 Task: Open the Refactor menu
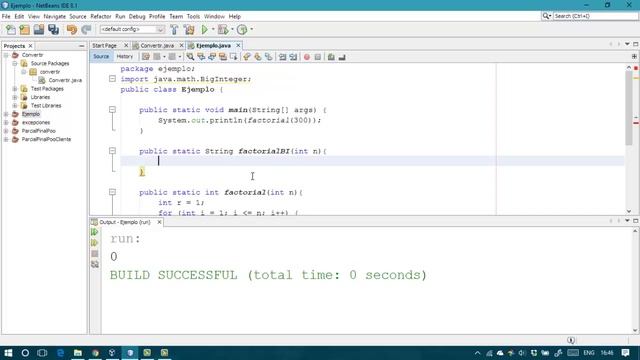click(x=101, y=16)
